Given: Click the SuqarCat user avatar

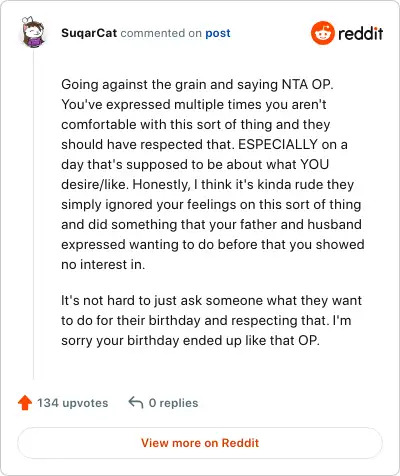Looking at the screenshot, I should 33,32.
